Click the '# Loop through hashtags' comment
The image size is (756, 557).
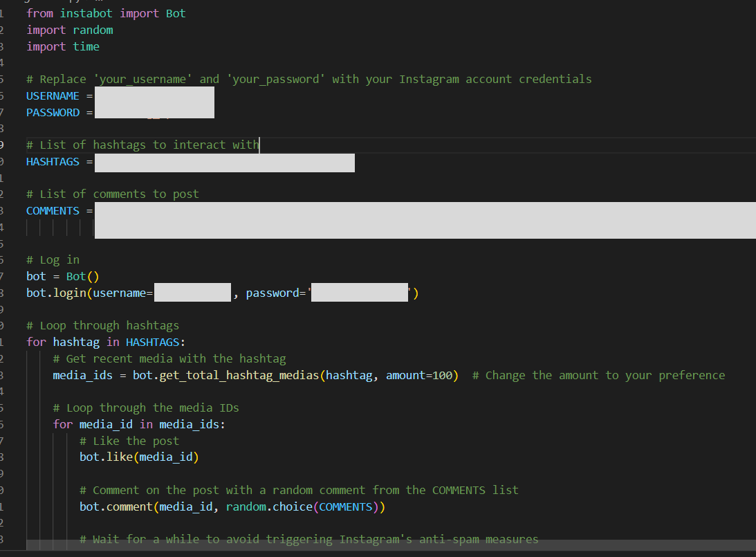point(102,325)
